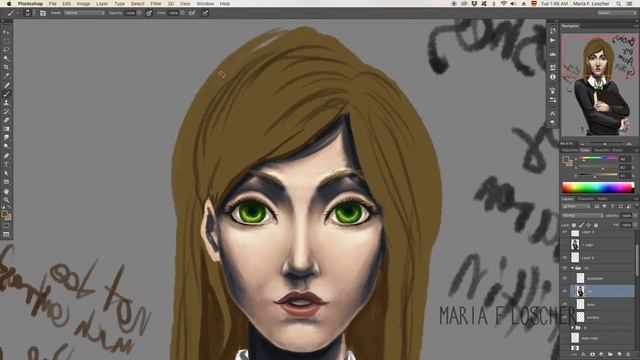Select the Rectangular Marquee tool
Screen dimensions: 640x360
[x=6, y=40]
